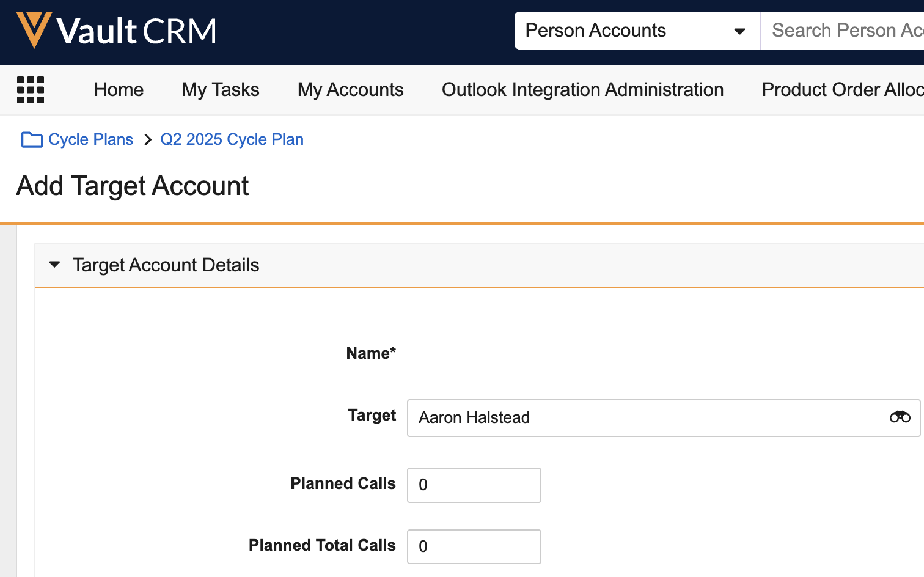Image resolution: width=924 pixels, height=577 pixels.
Task: Focus the Search Person Accounts box
Action: pyautogui.click(x=846, y=31)
